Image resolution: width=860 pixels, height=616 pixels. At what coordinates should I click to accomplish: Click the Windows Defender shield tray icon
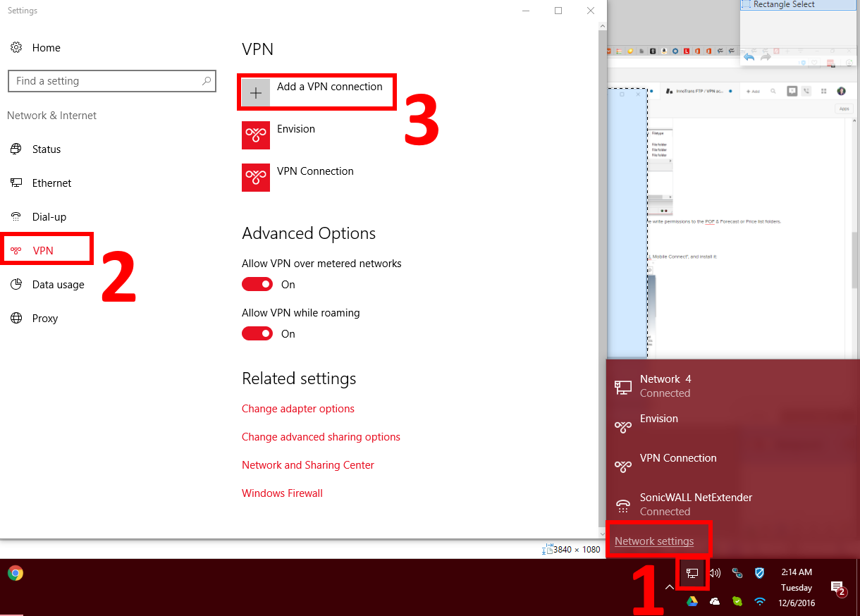click(759, 574)
